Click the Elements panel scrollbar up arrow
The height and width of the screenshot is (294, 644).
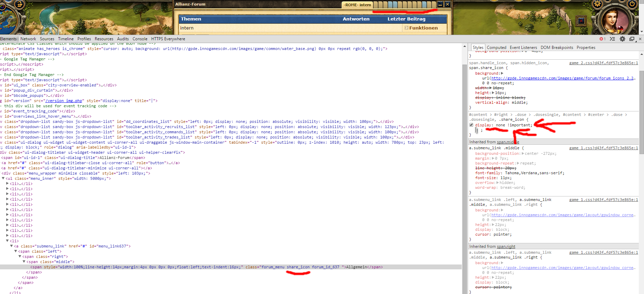coord(465,46)
